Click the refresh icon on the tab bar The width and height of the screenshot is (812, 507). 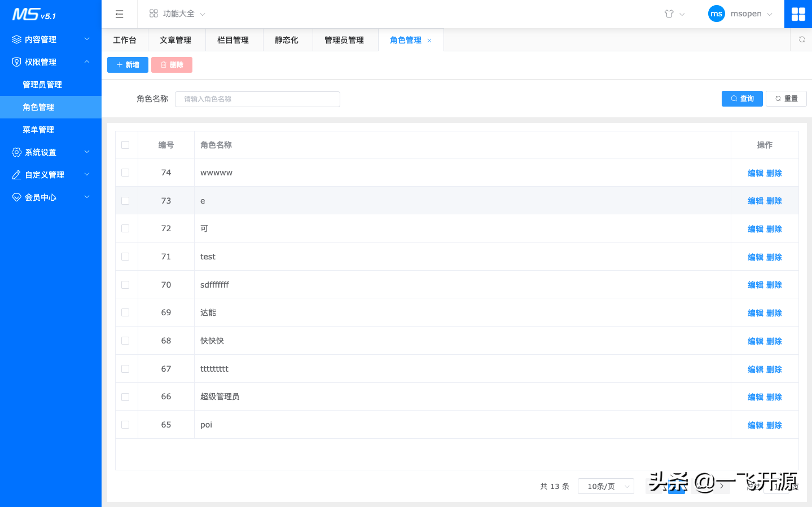(x=801, y=39)
